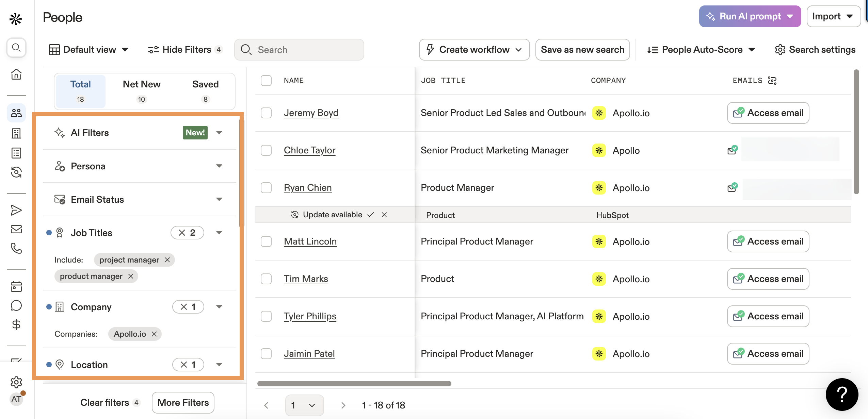868x419 pixels.
Task: Toggle the select-all checkbox in header
Action: coord(266,81)
